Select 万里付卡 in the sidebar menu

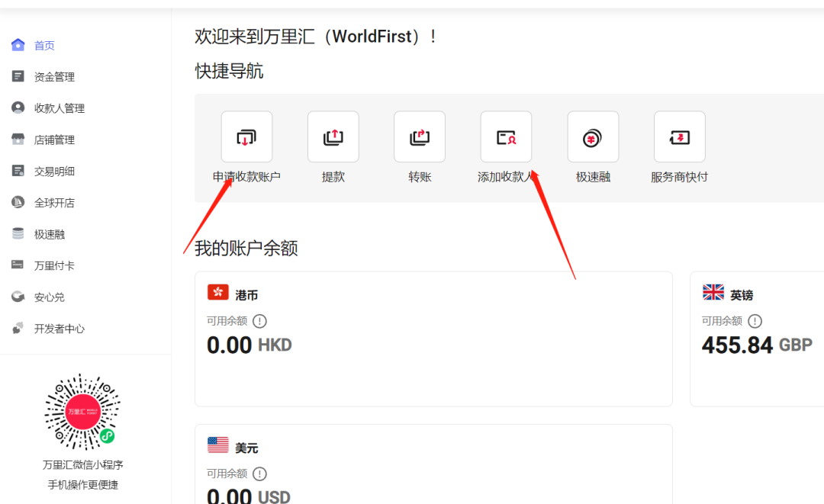(54, 265)
